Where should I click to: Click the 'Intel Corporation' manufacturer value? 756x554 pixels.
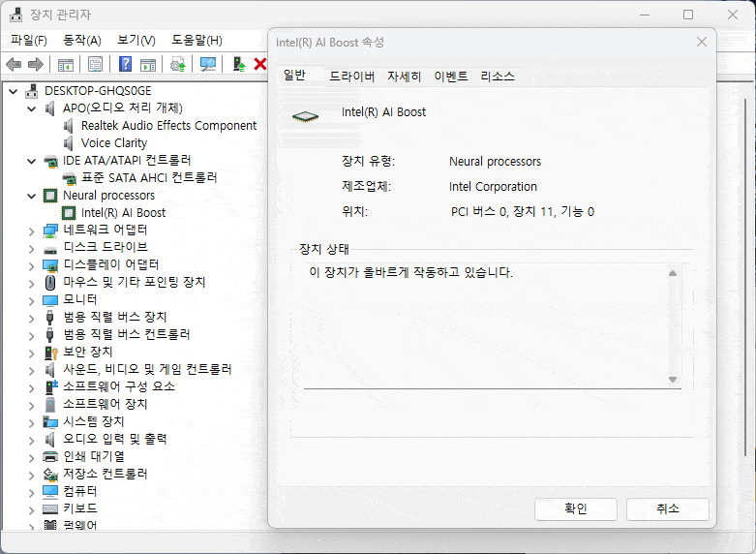pos(493,187)
